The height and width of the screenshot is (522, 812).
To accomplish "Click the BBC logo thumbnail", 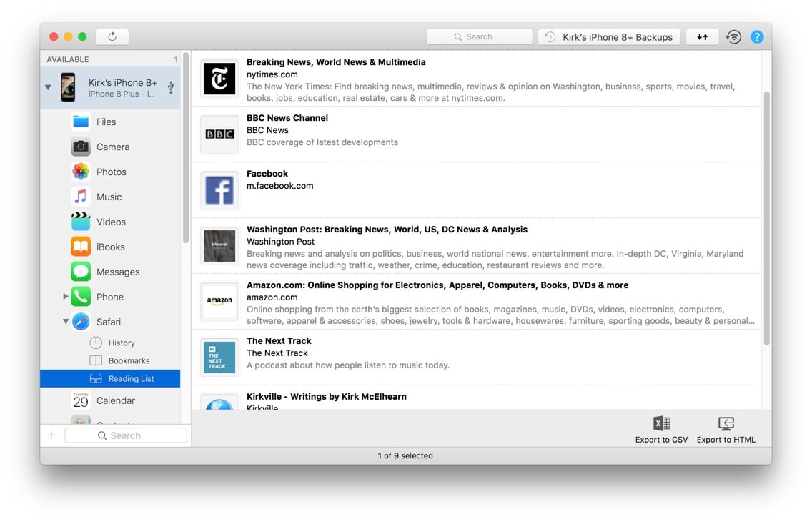I will click(x=219, y=134).
